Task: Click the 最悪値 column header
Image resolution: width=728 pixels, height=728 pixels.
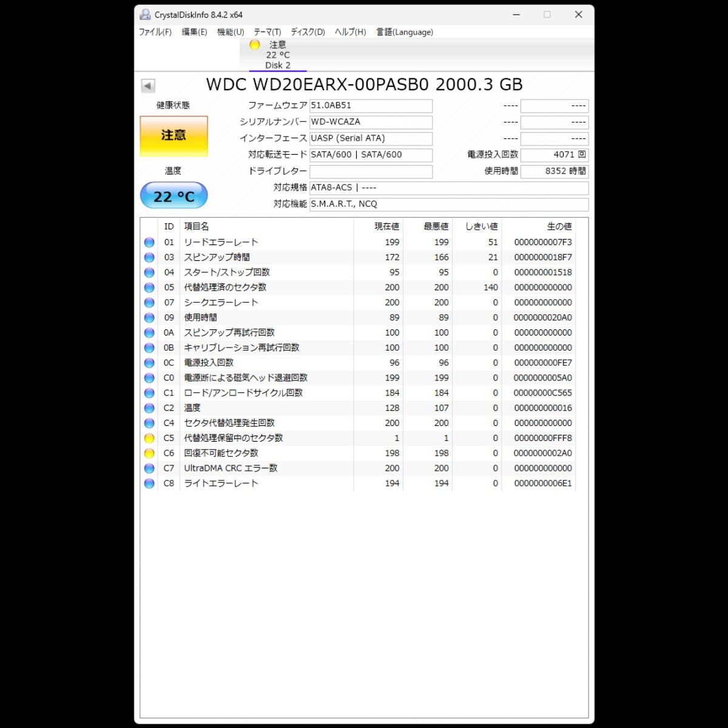Action: (436, 226)
